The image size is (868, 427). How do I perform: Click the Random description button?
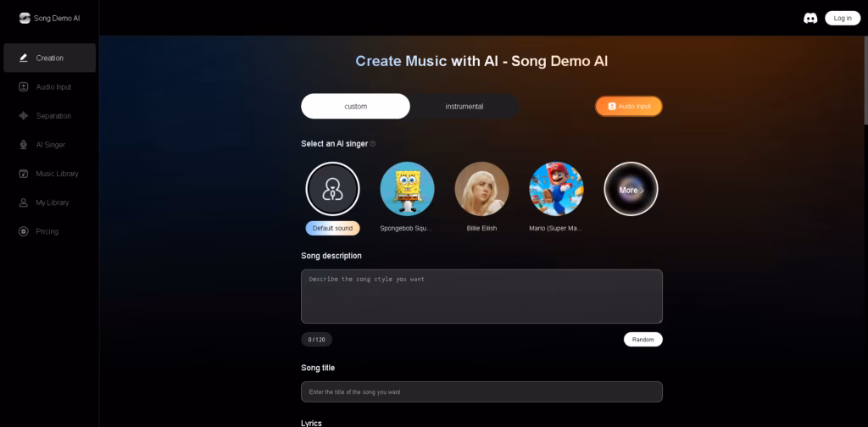(x=643, y=339)
